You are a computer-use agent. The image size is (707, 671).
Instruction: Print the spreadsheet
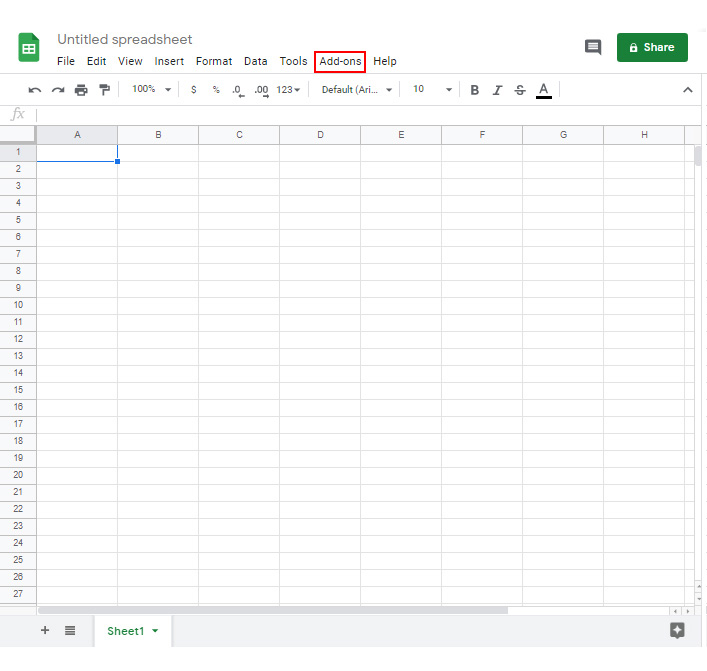pyautogui.click(x=81, y=90)
